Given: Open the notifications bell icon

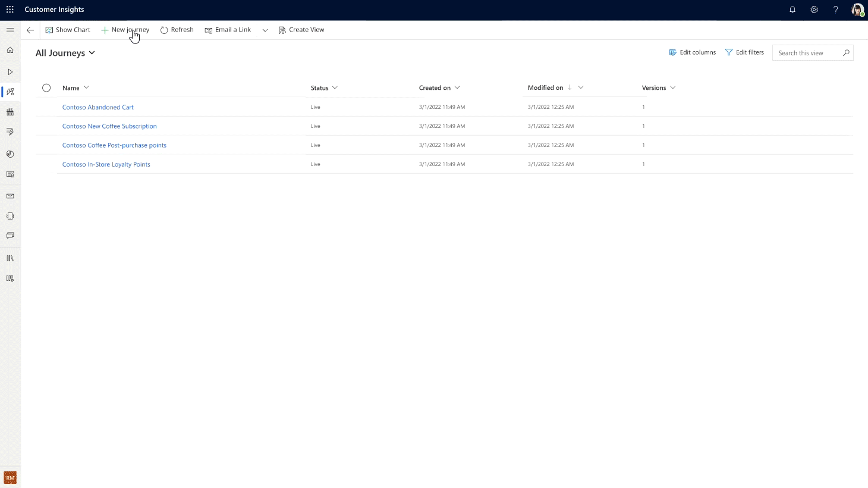Looking at the screenshot, I should click(x=792, y=10).
